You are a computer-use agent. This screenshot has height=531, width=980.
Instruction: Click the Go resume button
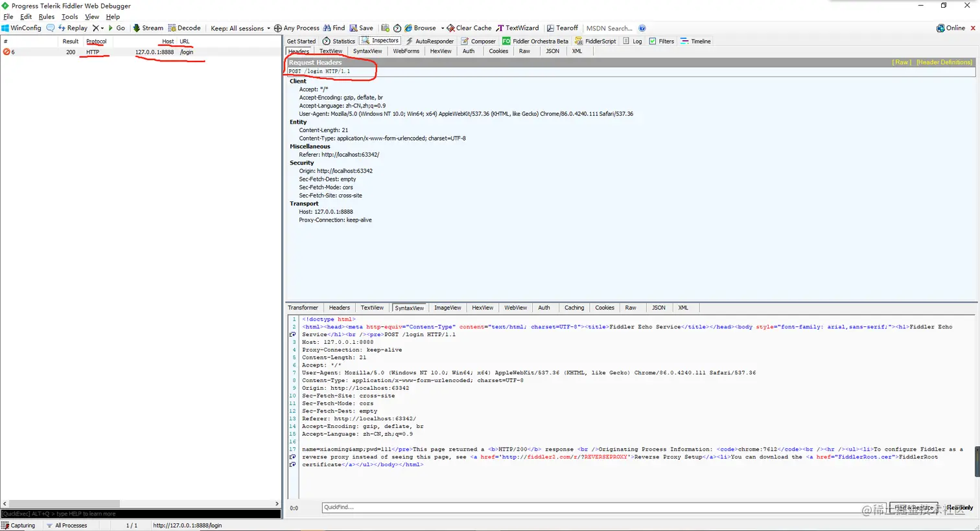tap(117, 28)
